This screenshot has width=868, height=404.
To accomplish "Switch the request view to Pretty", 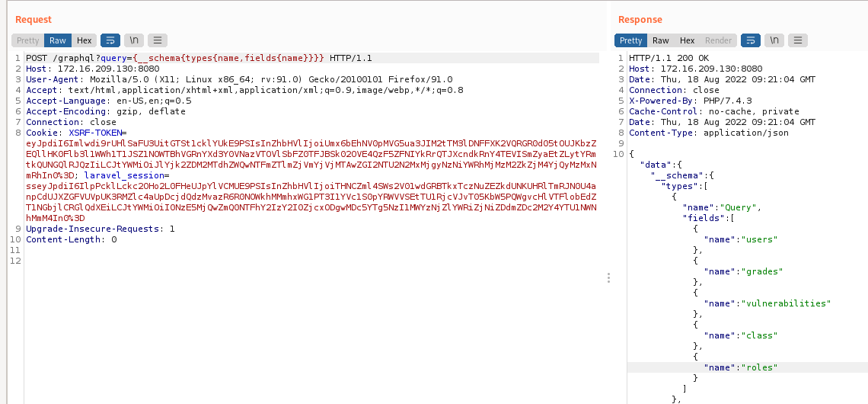I will (27, 40).
